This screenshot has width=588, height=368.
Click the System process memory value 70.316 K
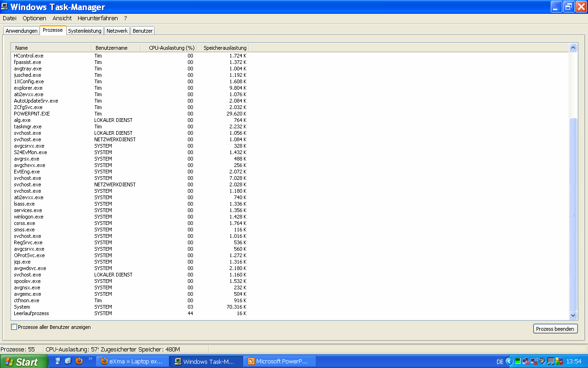coord(237,307)
